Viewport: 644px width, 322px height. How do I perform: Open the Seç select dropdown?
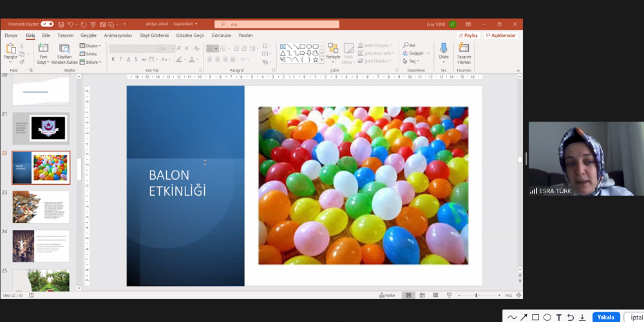click(411, 61)
